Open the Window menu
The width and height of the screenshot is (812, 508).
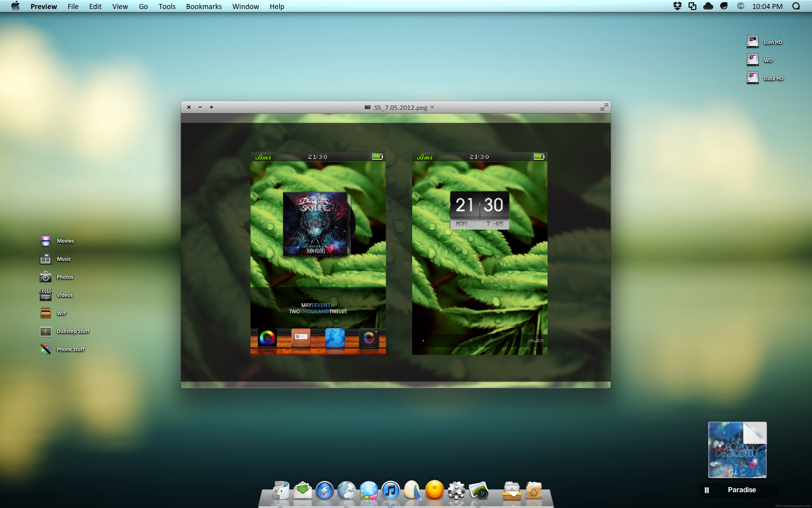pos(245,6)
